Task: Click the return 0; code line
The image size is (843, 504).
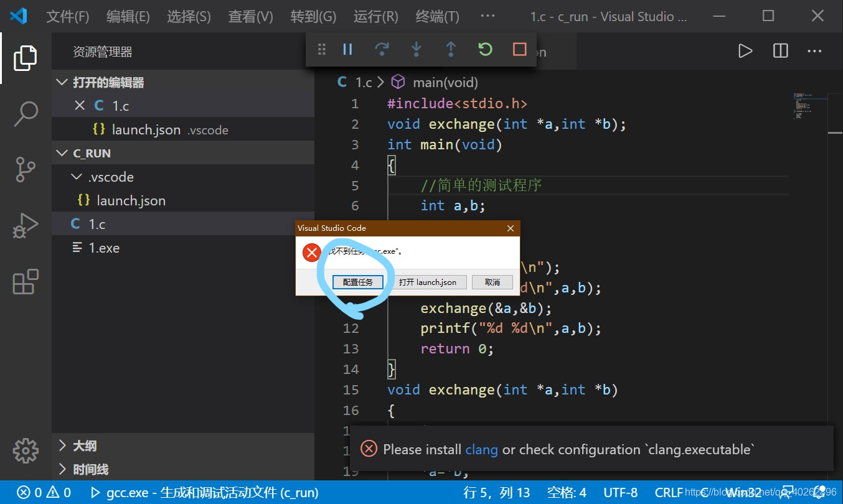Action: pos(457,348)
